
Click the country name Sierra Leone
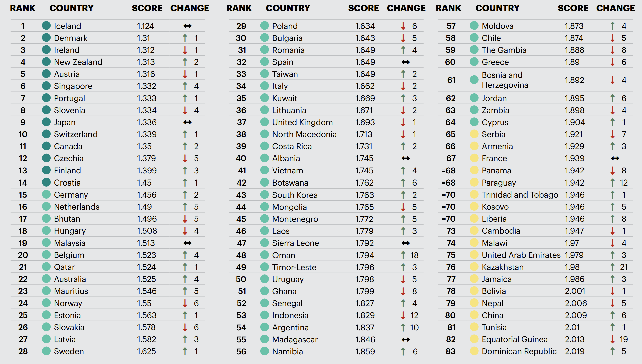pos(296,243)
